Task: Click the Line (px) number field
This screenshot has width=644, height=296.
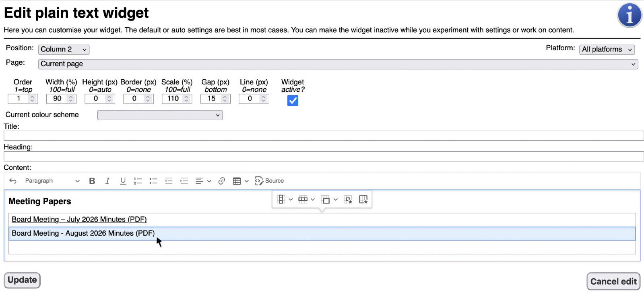Action: click(254, 99)
